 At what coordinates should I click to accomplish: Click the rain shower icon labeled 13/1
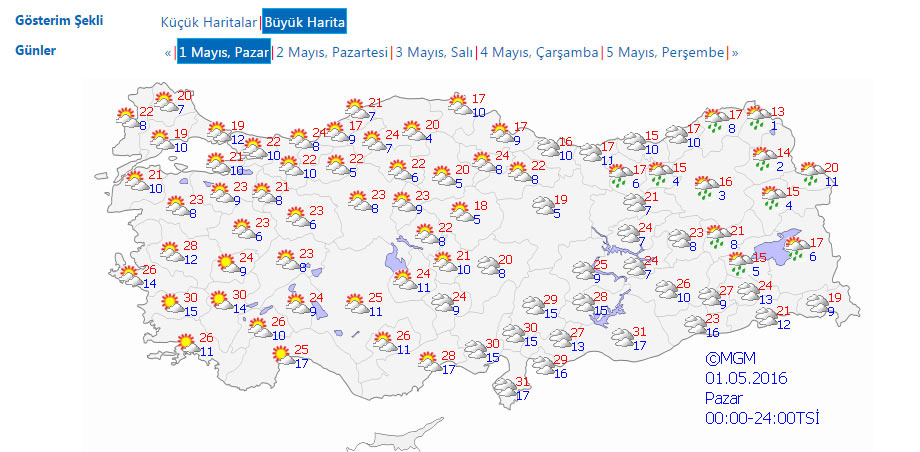coord(758,117)
